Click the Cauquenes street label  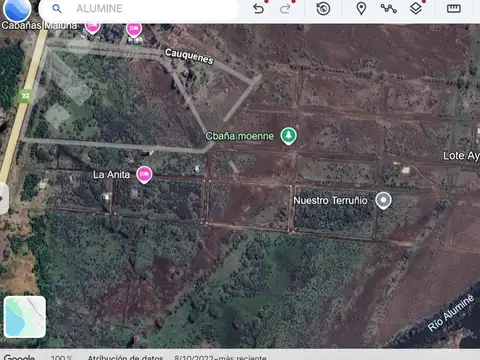189,56
